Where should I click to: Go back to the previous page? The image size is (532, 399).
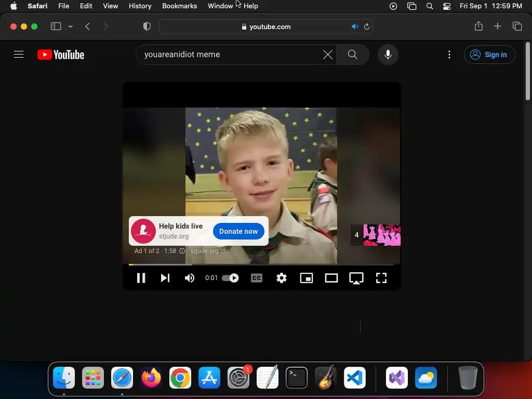click(87, 26)
